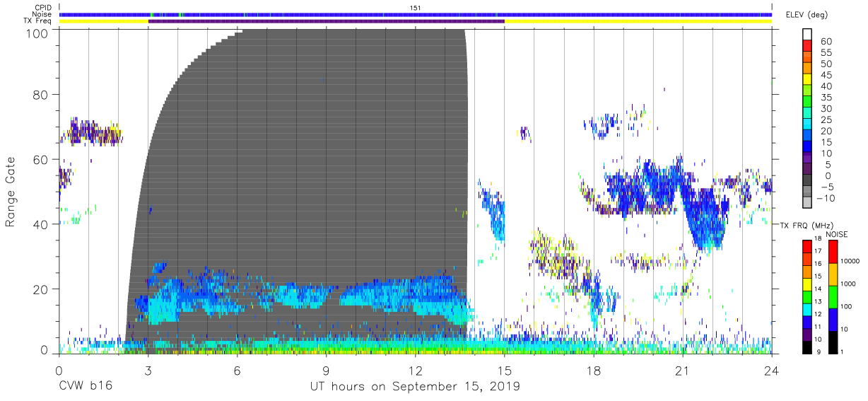Viewport: 868px width, 401px height.
Task: Click the 1 label on NOISE color bar
Action: (841, 352)
